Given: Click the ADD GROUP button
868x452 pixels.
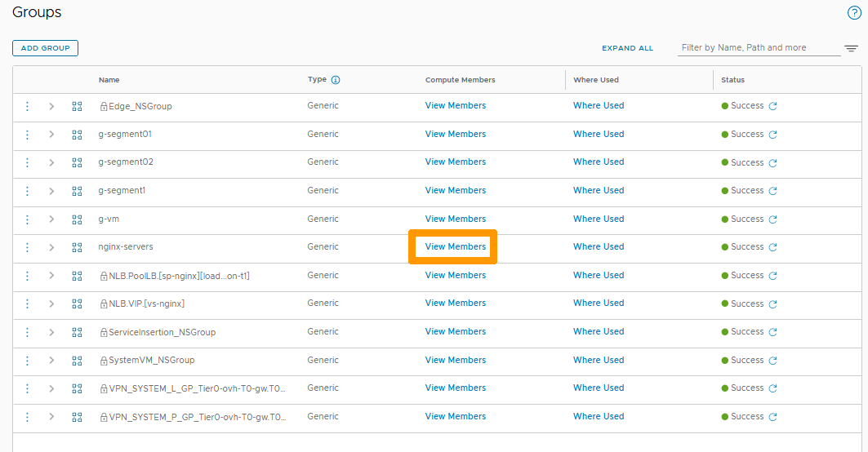Looking at the screenshot, I should click(x=45, y=48).
